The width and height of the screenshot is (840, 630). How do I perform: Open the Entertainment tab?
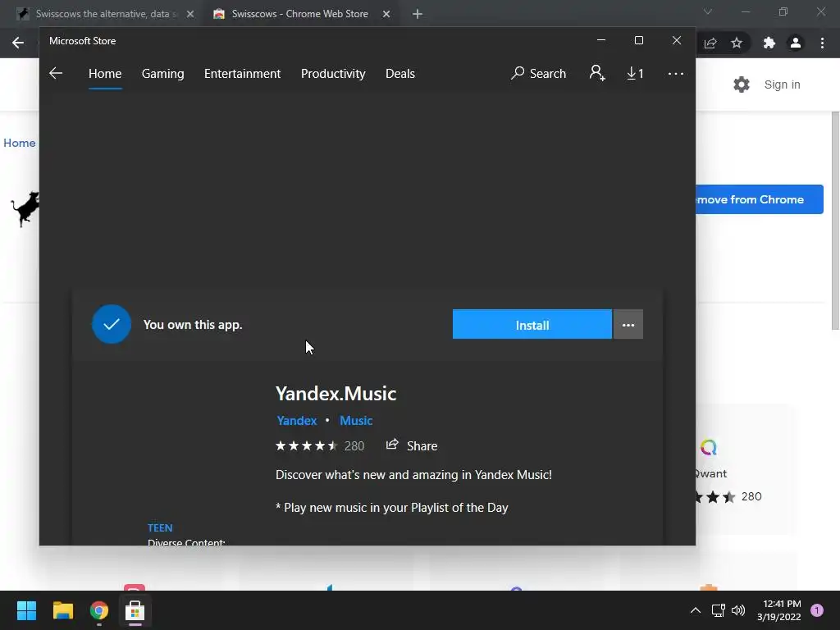pyautogui.click(x=242, y=73)
